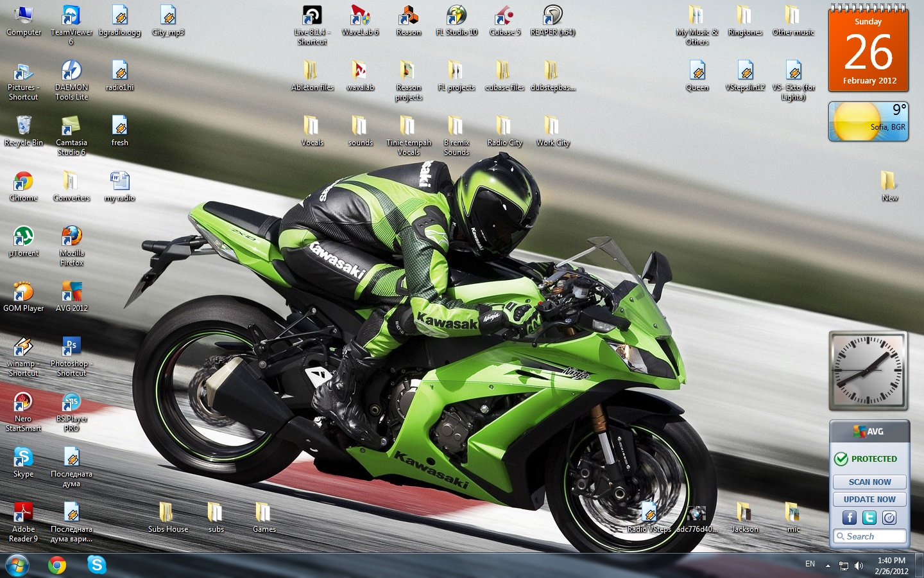Launch GOM Player shortcut
This screenshot has height=578, width=924.
pyautogui.click(x=24, y=296)
